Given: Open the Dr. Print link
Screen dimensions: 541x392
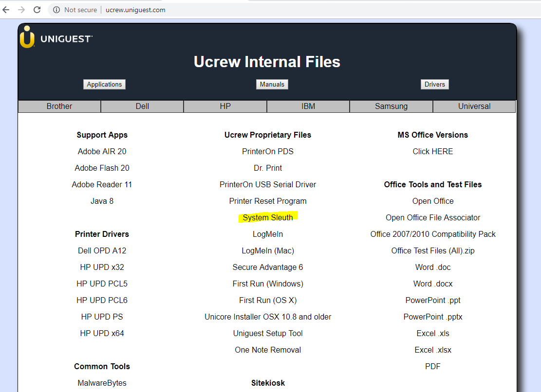Looking at the screenshot, I should pos(268,168).
